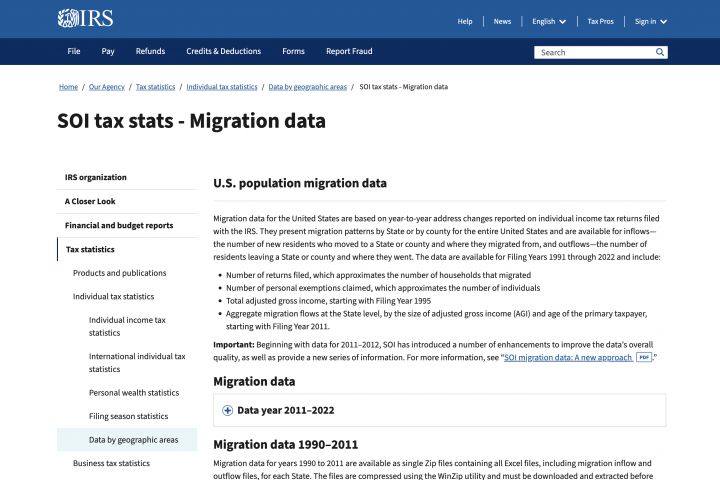Click SOI tax stats - Migration data heading
The width and height of the screenshot is (720, 480).
pos(191,121)
